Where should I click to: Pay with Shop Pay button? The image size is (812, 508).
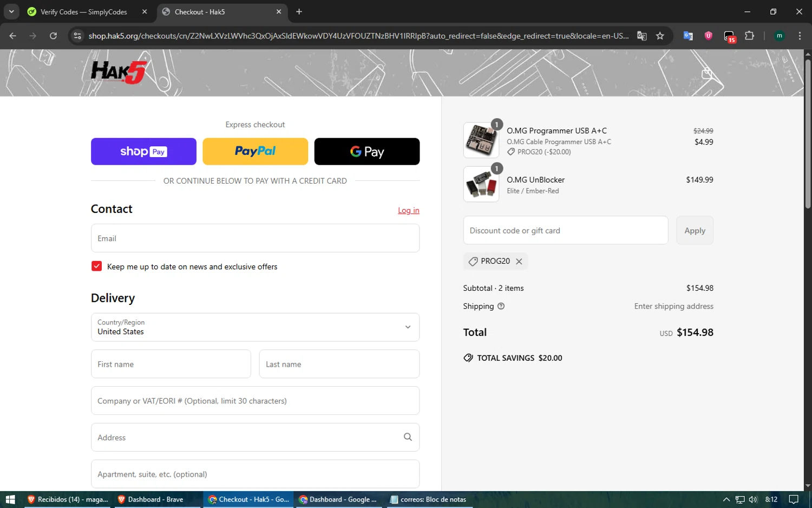point(143,151)
